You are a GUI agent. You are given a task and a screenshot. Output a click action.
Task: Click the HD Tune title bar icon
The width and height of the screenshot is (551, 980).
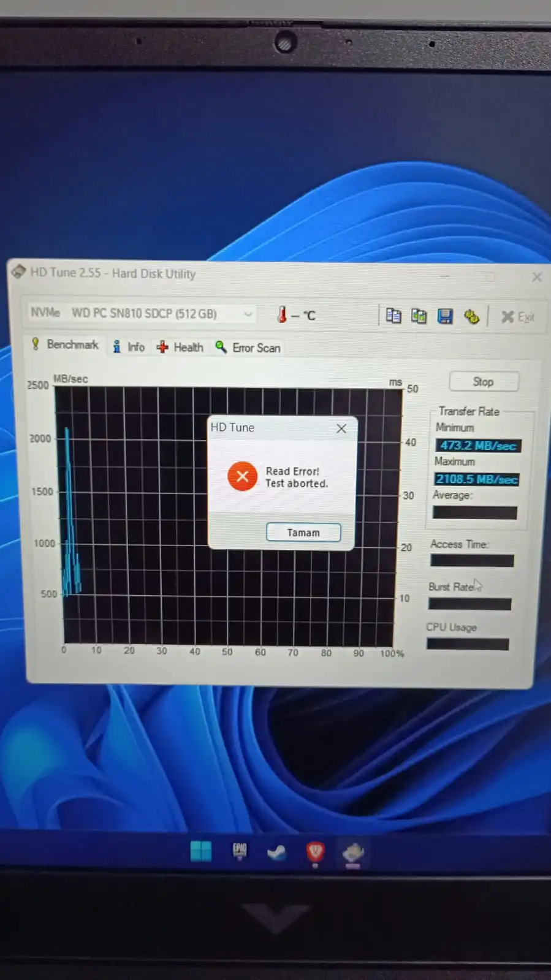[18, 271]
